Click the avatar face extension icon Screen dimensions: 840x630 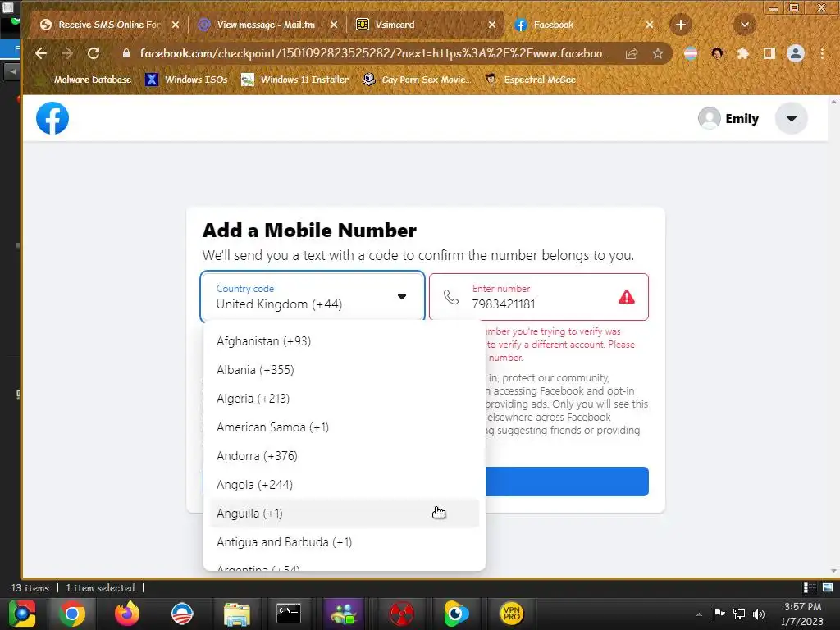pos(717,53)
